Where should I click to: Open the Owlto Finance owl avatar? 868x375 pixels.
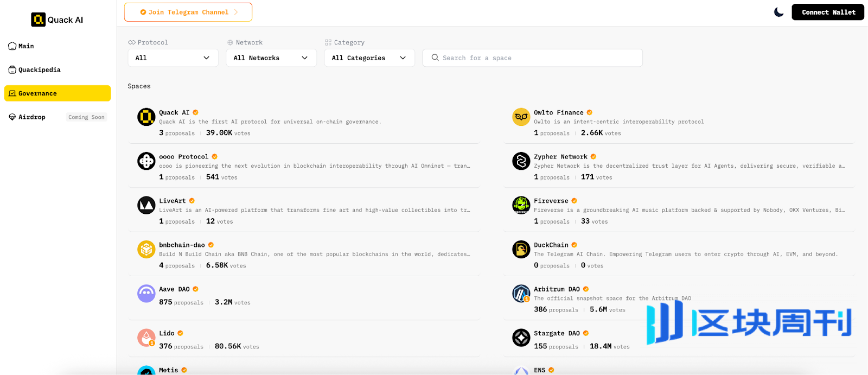click(521, 117)
